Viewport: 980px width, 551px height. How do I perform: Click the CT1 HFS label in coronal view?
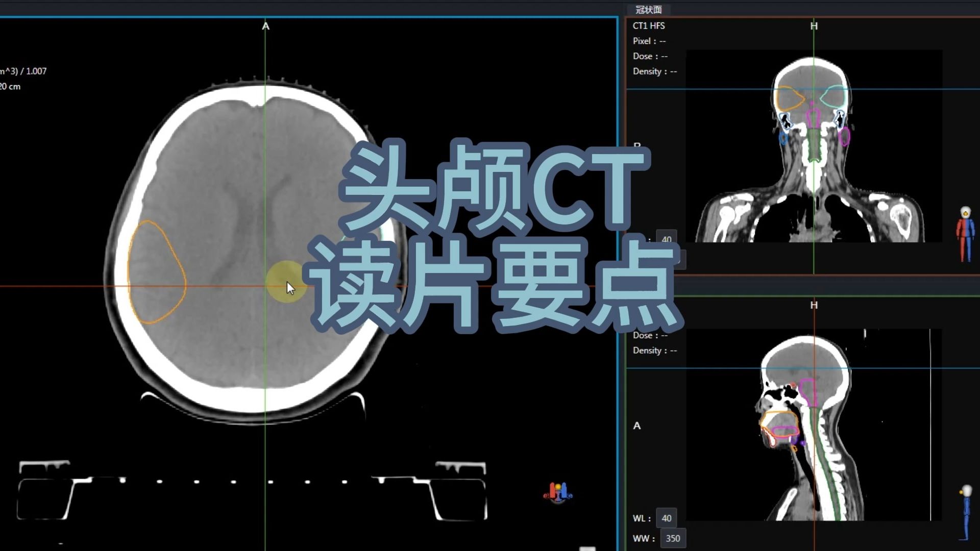coord(649,26)
